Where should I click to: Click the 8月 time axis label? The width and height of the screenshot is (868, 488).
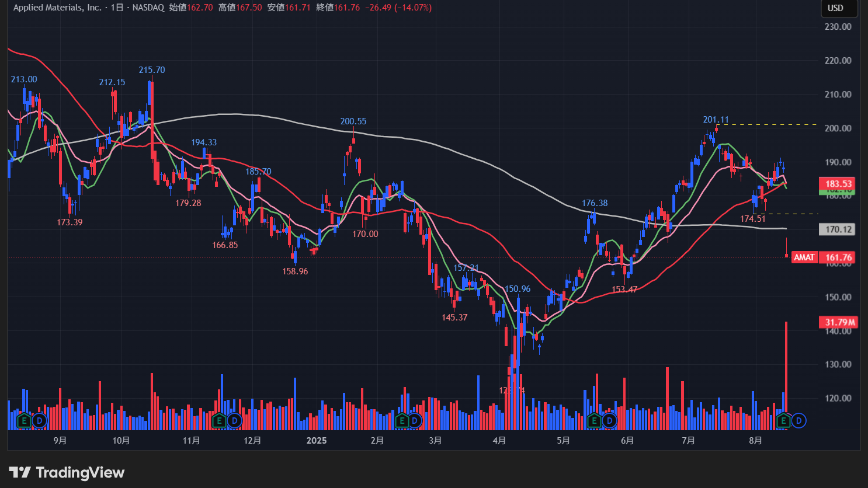(x=755, y=441)
